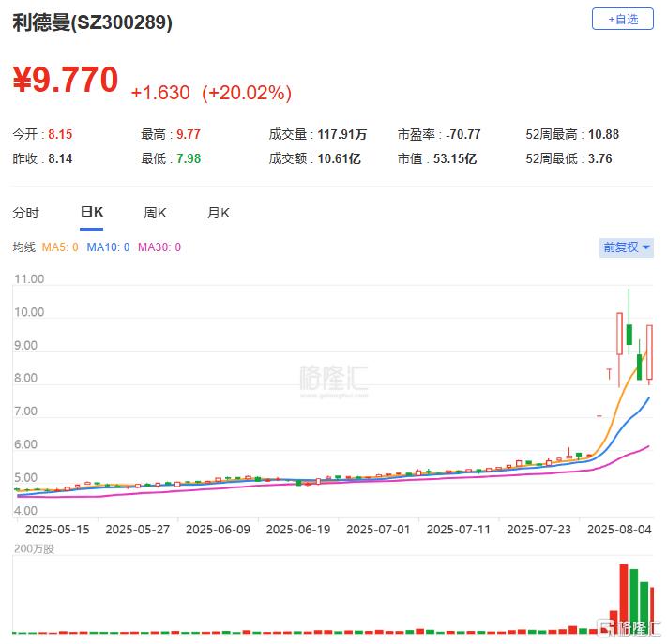Click the 5.00 price axis label
Image resolution: width=667 pixels, height=644 pixels.
point(26,478)
